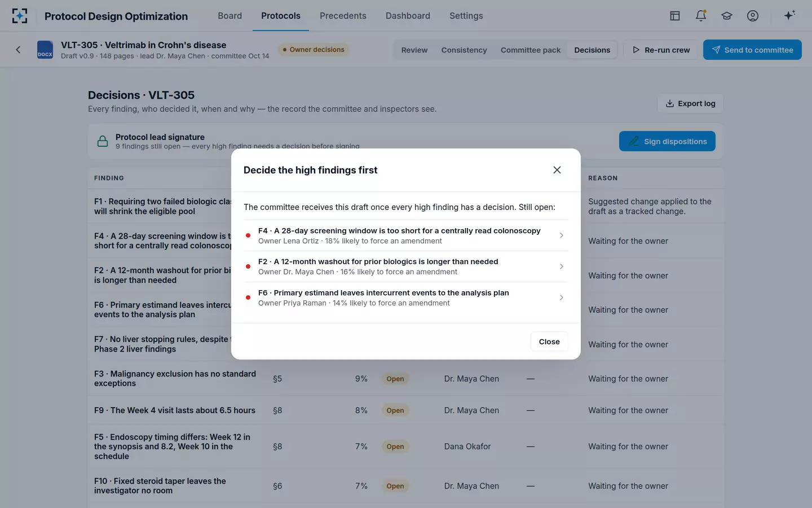Select the Decisions view
The image size is (812, 508).
coord(592,50)
